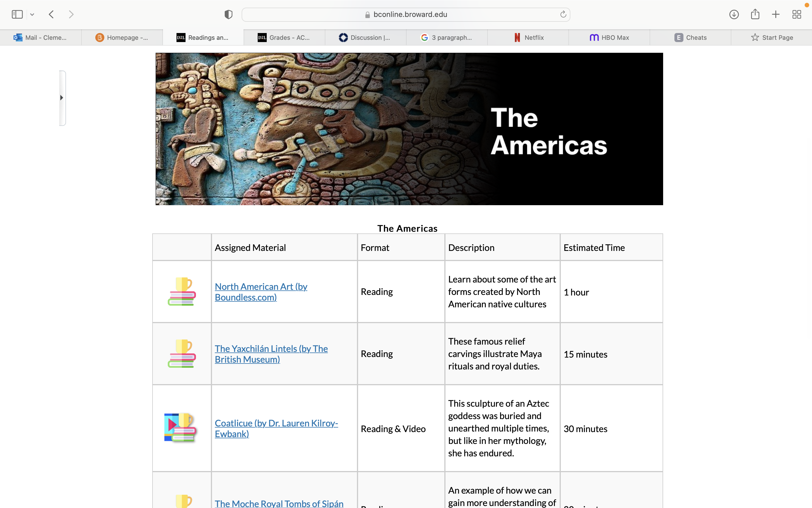Open a new tab with plus icon
This screenshot has height=508, width=812.
tap(776, 14)
